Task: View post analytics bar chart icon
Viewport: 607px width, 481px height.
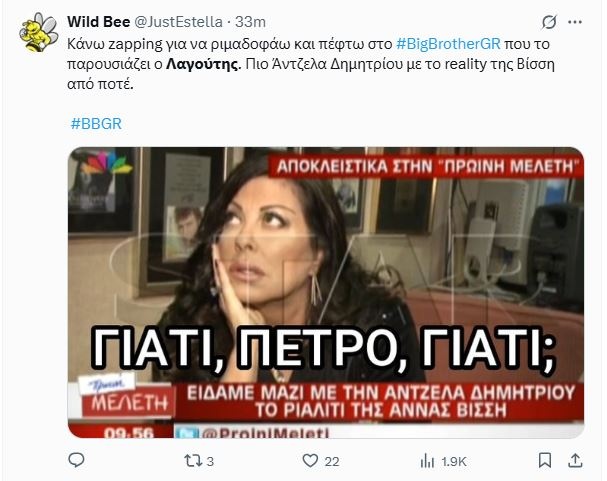Action: (427, 460)
